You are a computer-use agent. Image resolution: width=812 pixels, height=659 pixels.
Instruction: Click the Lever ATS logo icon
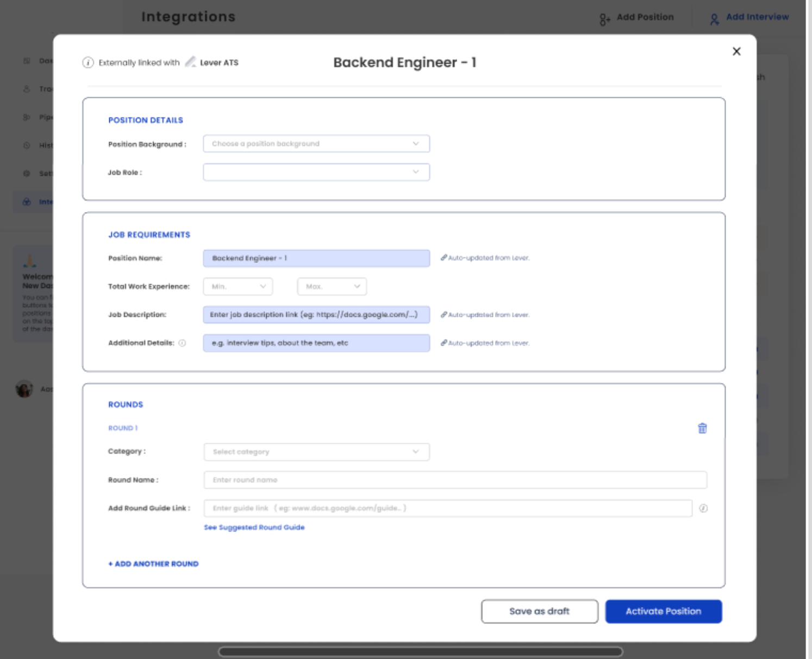pyautogui.click(x=190, y=62)
